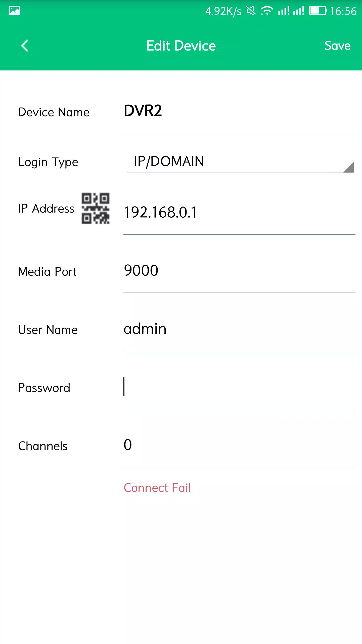This screenshot has width=362, height=644.
Task: Tap the battery indicator icon
Action: (x=318, y=11)
